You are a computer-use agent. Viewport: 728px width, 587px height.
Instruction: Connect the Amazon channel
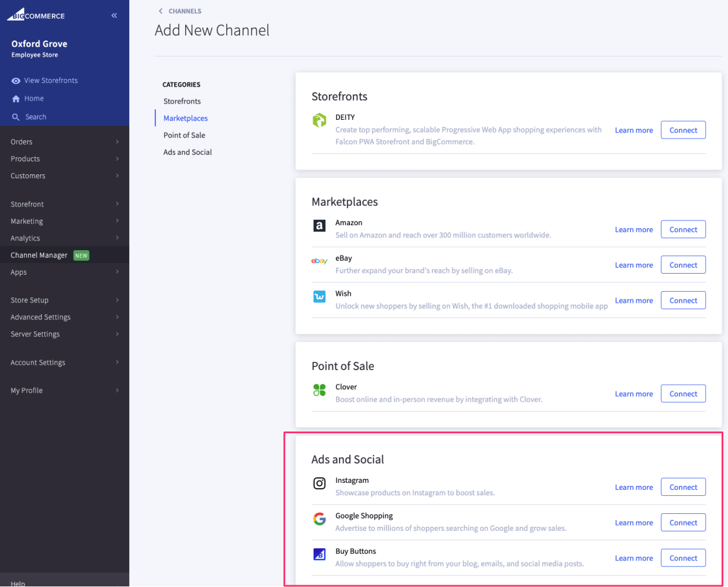click(683, 230)
